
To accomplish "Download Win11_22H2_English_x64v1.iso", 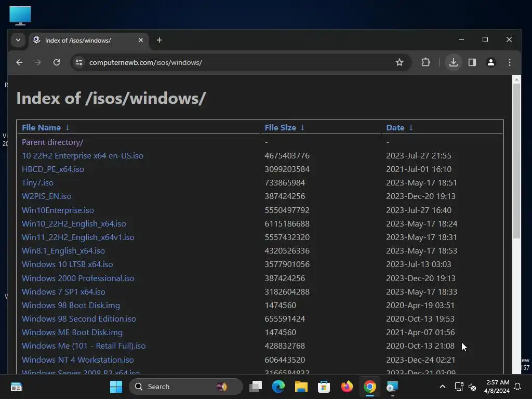I will [x=78, y=237].
